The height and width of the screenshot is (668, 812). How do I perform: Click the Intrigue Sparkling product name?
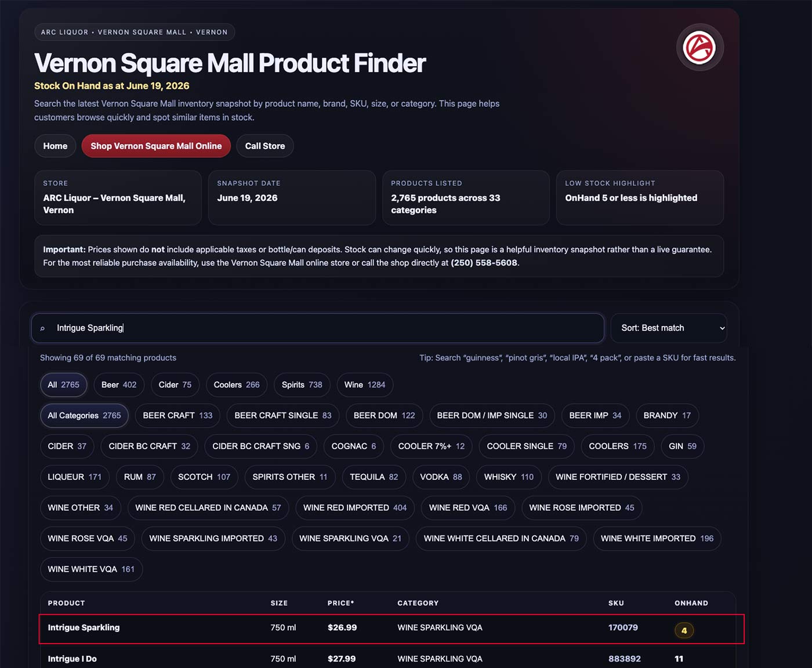(84, 627)
